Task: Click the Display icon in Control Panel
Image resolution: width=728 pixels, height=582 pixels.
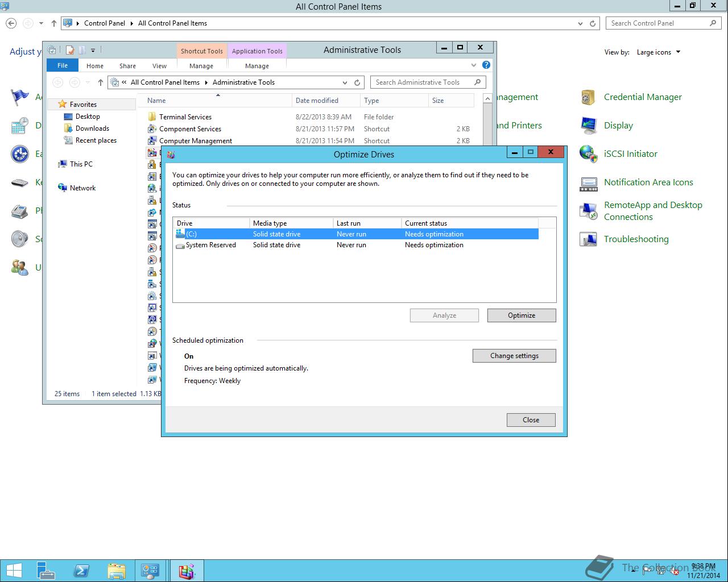Action: (x=588, y=126)
